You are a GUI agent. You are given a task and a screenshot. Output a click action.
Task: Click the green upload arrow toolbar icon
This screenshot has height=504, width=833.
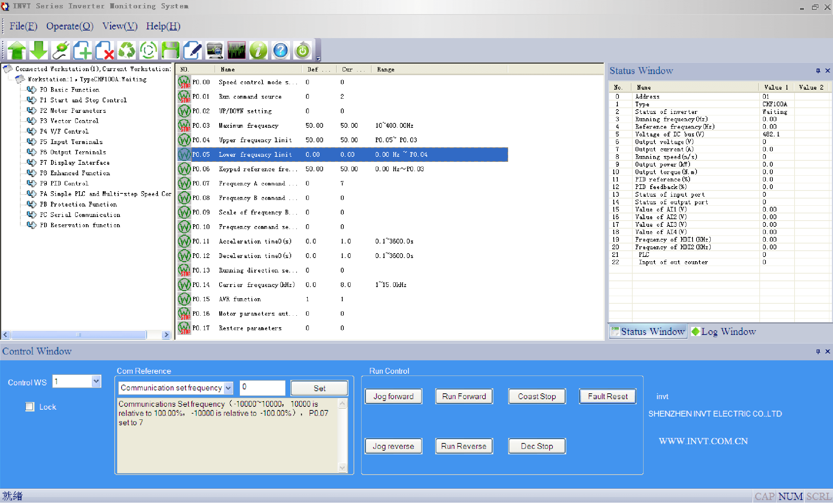pos(17,50)
